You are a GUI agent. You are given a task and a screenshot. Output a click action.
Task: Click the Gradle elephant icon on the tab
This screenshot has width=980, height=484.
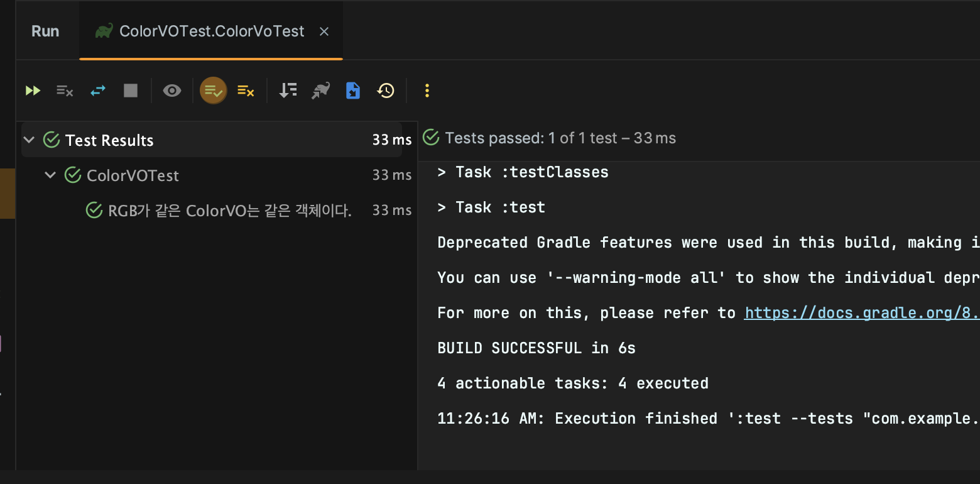tap(104, 31)
